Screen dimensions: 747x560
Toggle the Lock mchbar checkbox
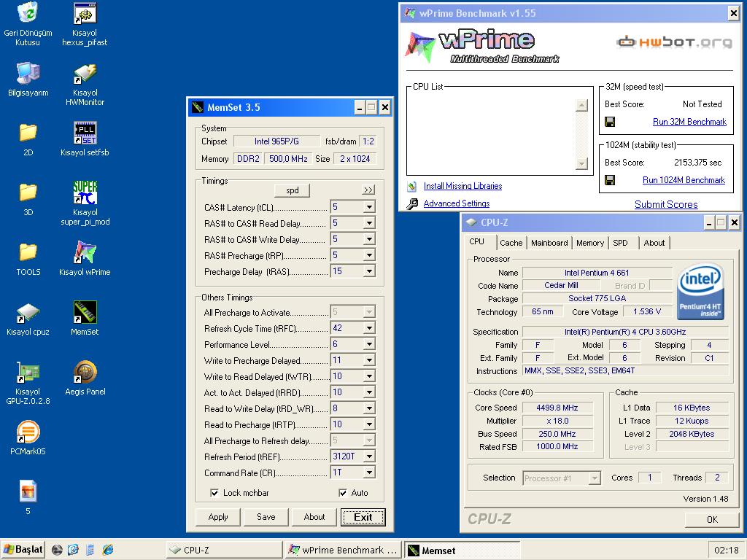pyautogui.click(x=214, y=493)
